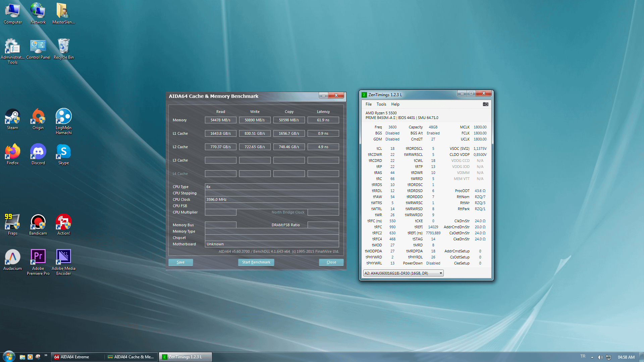The image size is (644, 362).
Task: Click the tRFC (ns) value 550
Action: pyautogui.click(x=392, y=221)
